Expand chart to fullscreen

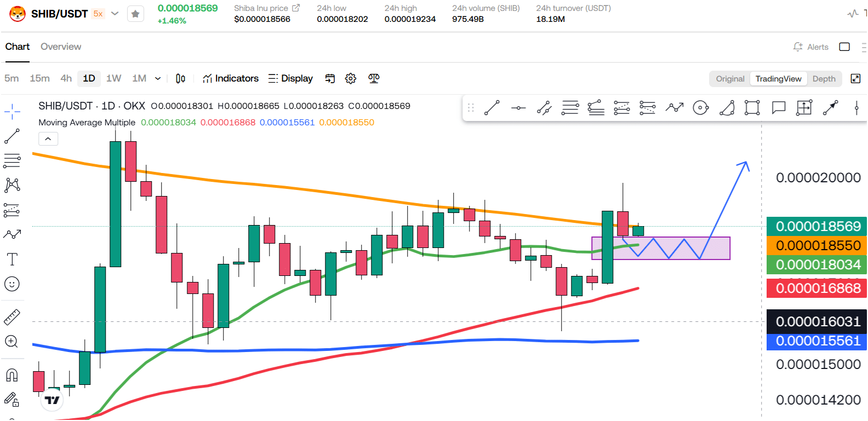click(x=855, y=78)
